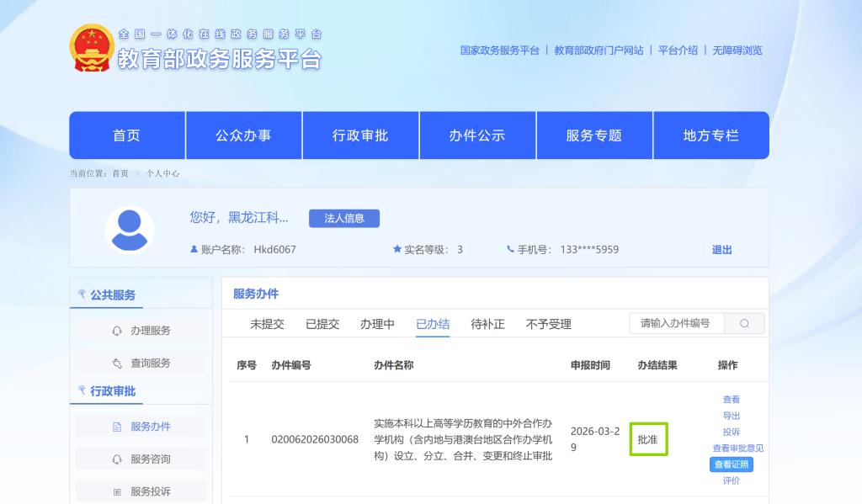The width and height of the screenshot is (862, 504).
Task: Focus the 请输入办件编号 search field
Action: point(677,324)
